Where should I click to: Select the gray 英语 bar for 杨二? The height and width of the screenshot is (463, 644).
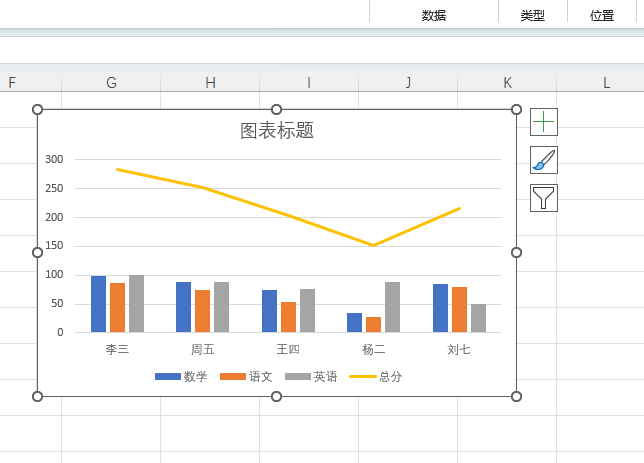tap(392, 307)
